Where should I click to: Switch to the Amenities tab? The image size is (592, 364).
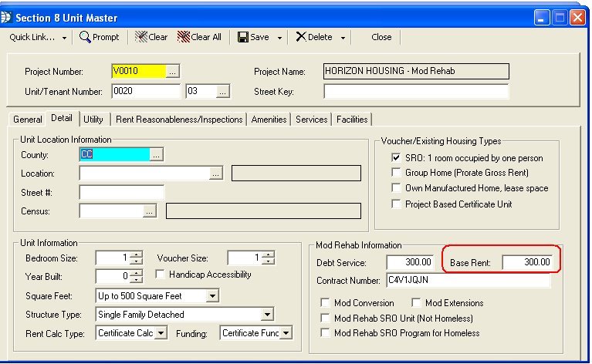[269, 120]
